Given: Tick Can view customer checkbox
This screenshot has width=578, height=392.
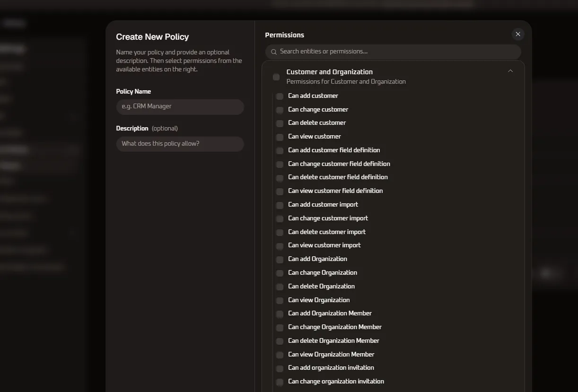Looking at the screenshot, I should click(x=280, y=137).
